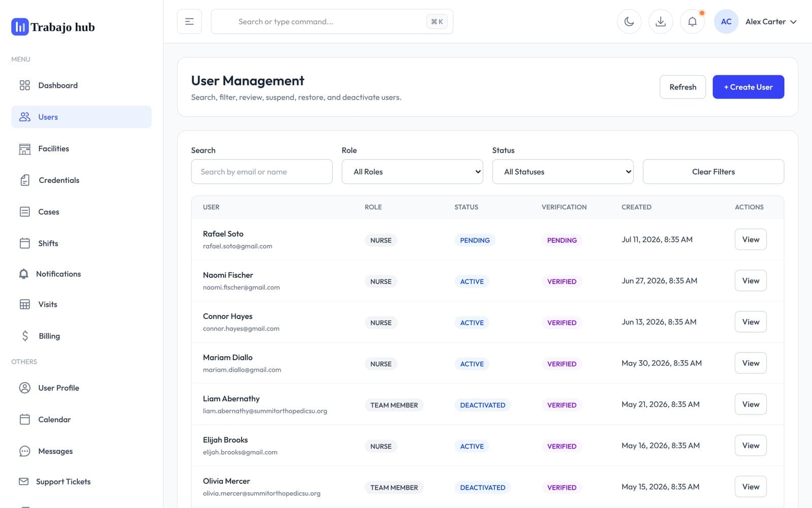Open the All Statuses dropdown

(563, 172)
